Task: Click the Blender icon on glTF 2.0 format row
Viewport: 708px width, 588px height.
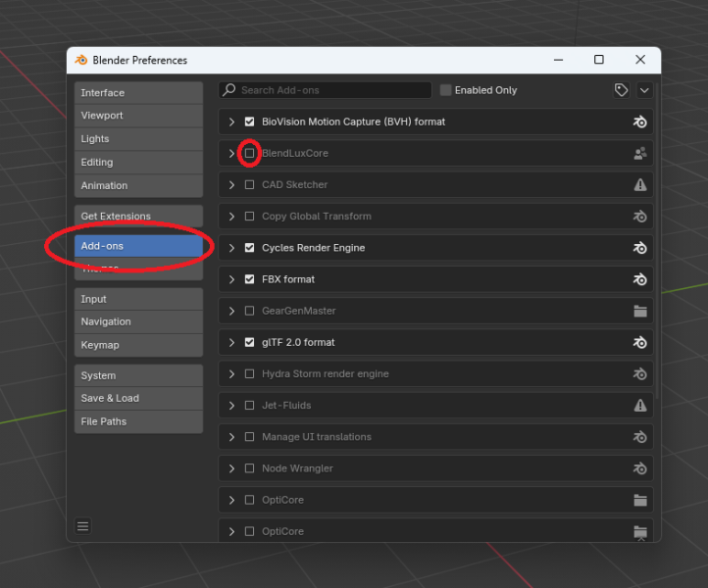Action: (x=639, y=343)
